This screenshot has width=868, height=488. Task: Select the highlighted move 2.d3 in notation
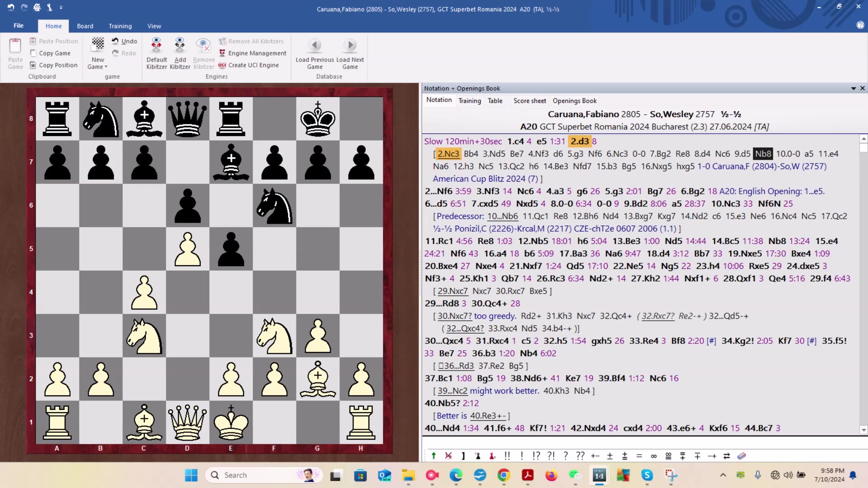pos(580,141)
